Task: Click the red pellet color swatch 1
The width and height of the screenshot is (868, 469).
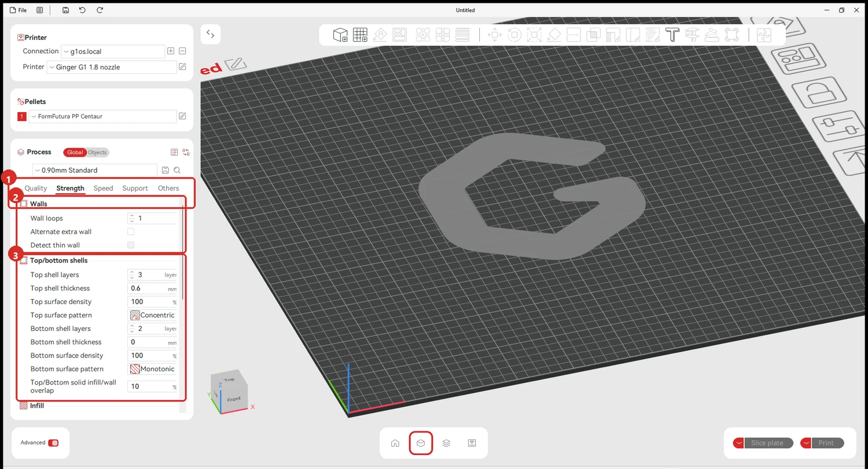Action: [22, 116]
